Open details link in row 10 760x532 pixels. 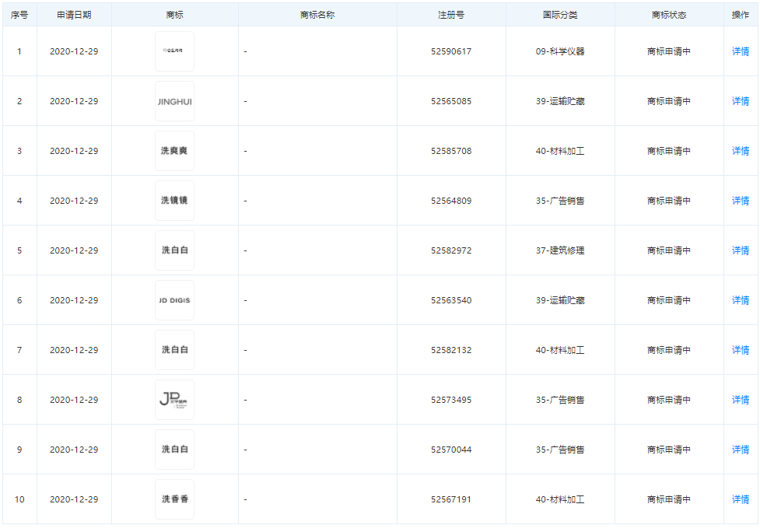(740, 499)
